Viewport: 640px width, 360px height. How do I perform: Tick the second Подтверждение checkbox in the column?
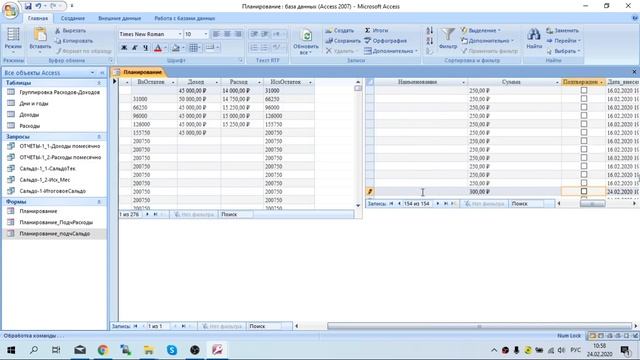[x=584, y=99]
